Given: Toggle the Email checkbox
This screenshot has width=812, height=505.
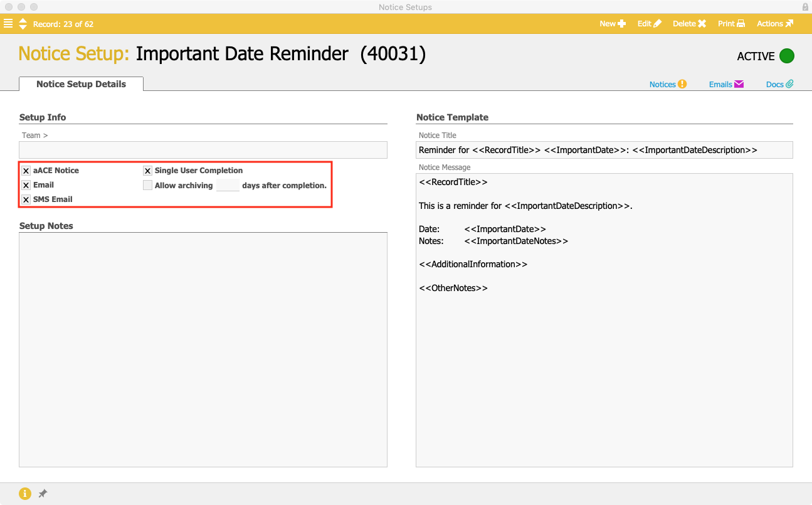Looking at the screenshot, I should pos(26,185).
